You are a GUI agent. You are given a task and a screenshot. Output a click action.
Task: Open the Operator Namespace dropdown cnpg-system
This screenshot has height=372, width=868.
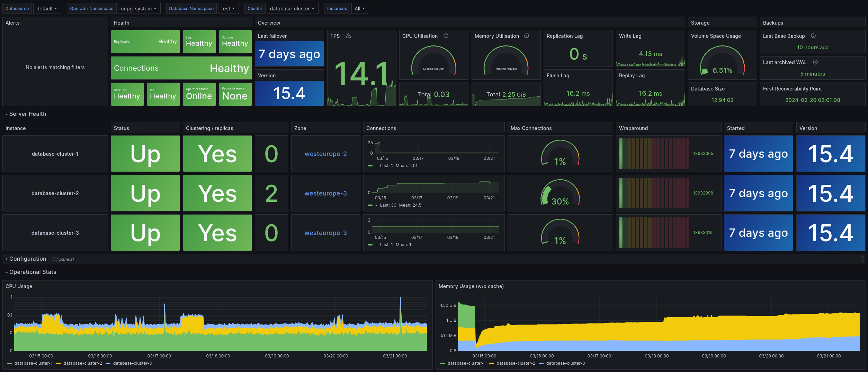click(x=139, y=8)
